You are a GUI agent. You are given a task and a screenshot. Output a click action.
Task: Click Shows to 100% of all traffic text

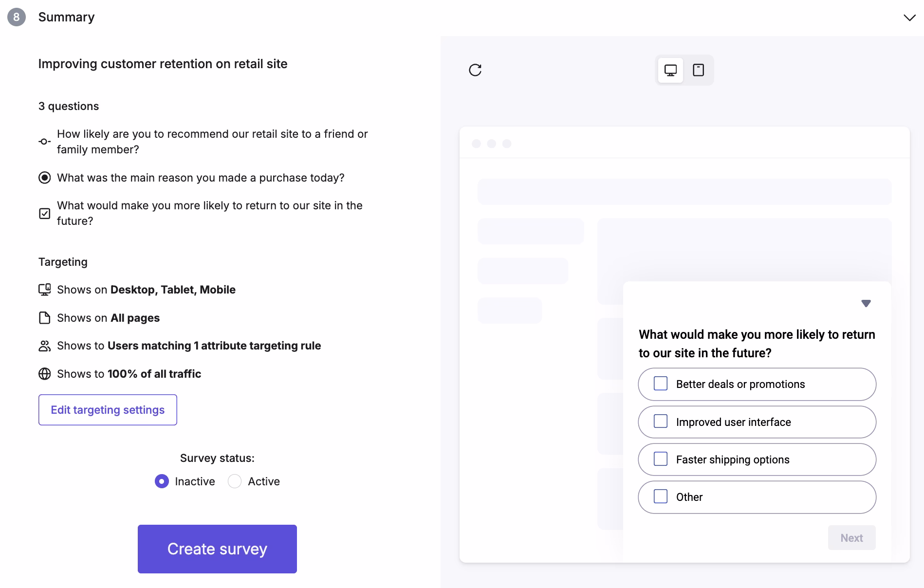pyautogui.click(x=129, y=374)
